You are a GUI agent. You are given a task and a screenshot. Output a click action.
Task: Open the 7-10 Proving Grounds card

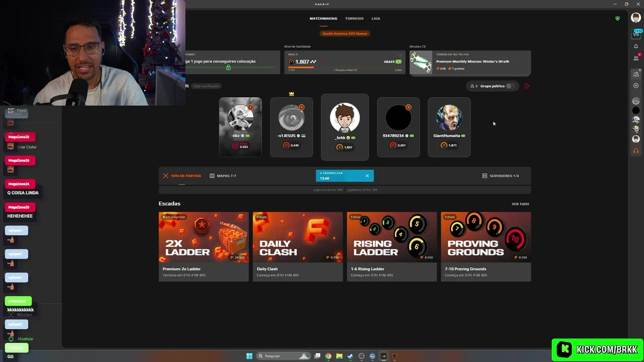(486, 246)
